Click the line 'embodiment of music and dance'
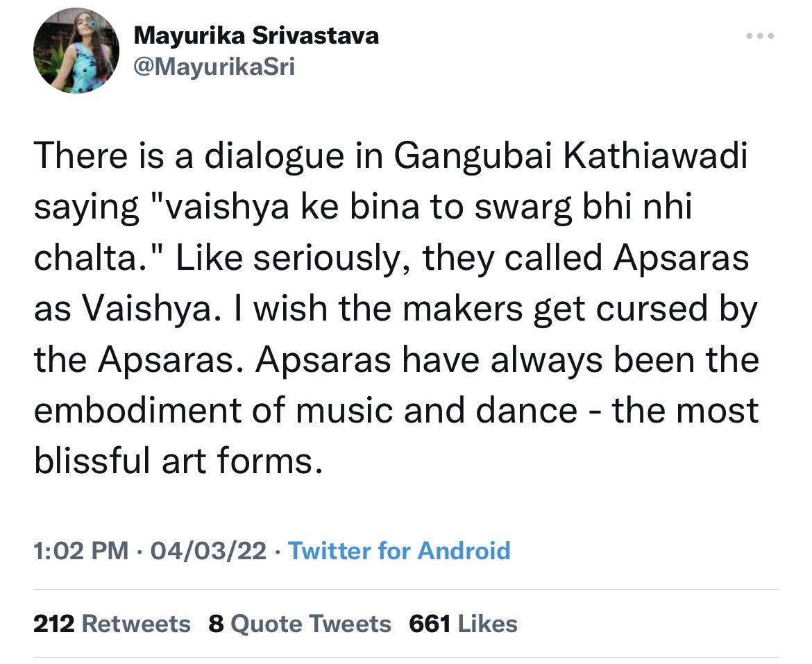This screenshot has height=664, width=812. point(305,409)
